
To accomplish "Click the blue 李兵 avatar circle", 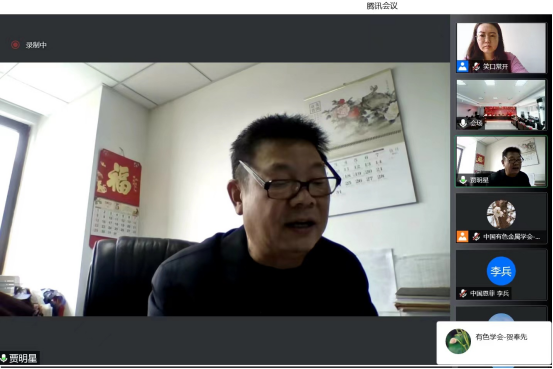I will pos(501,271).
